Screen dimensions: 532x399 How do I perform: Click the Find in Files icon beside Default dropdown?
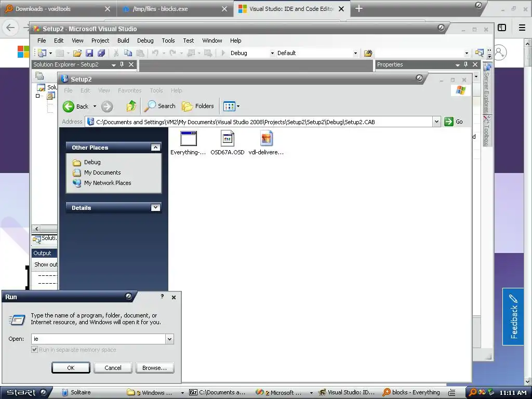click(368, 53)
